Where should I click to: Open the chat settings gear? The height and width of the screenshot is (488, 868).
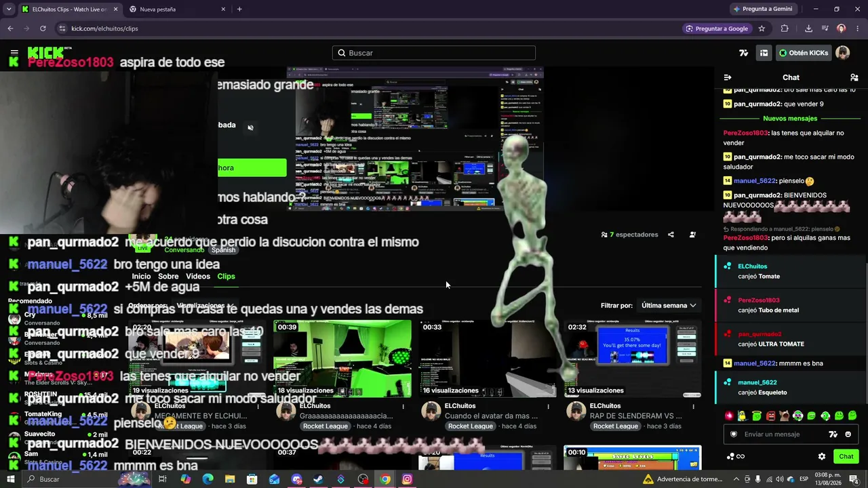coord(822,456)
